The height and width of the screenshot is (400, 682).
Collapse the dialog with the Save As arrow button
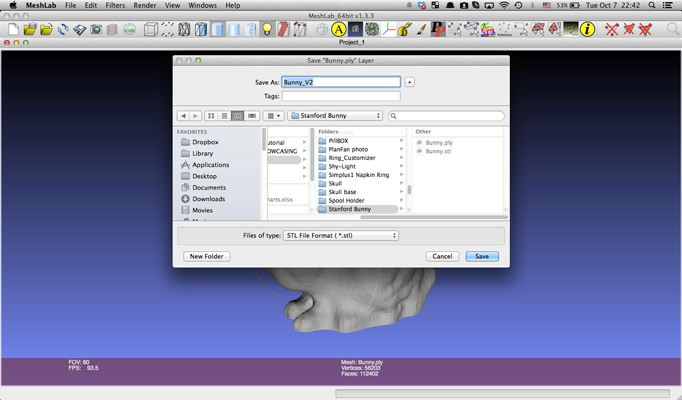[410, 82]
